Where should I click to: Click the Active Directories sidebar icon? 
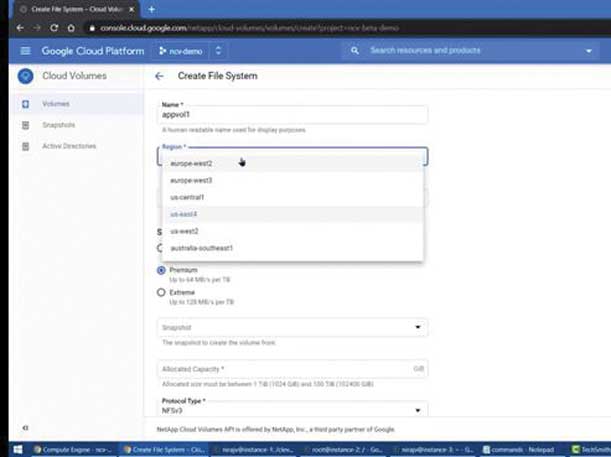tap(25, 146)
